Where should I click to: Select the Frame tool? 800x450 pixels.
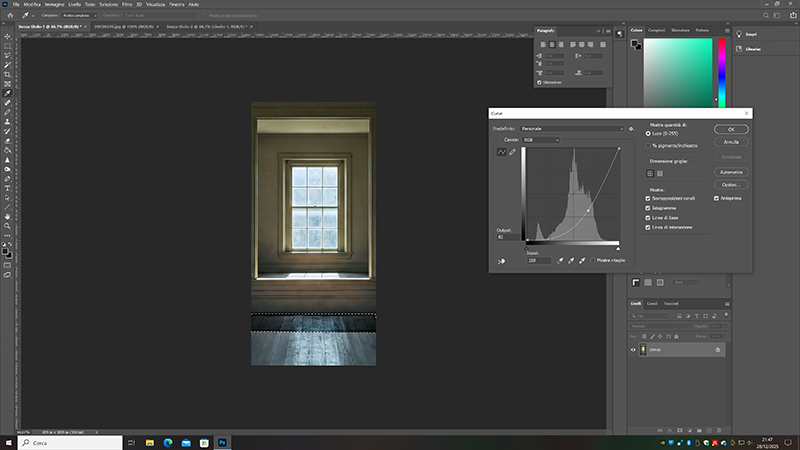click(x=7, y=84)
